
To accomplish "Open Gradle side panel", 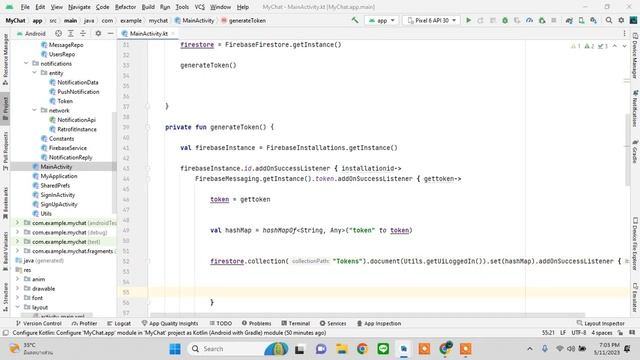I will coord(635,152).
